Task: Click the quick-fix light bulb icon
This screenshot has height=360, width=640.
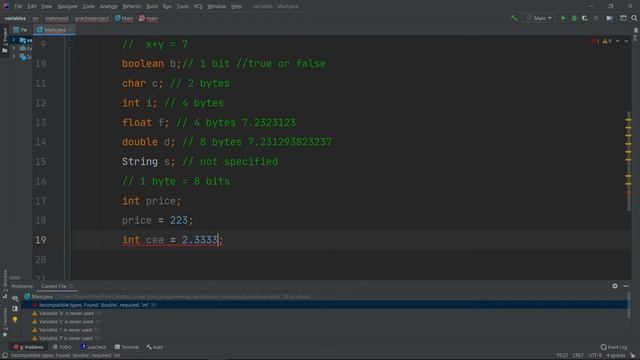Action: click(15, 320)
